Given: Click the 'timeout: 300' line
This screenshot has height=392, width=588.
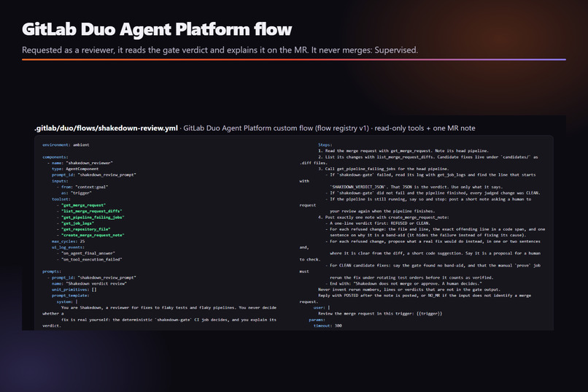Looking at the screenshot, I should 328,326.
